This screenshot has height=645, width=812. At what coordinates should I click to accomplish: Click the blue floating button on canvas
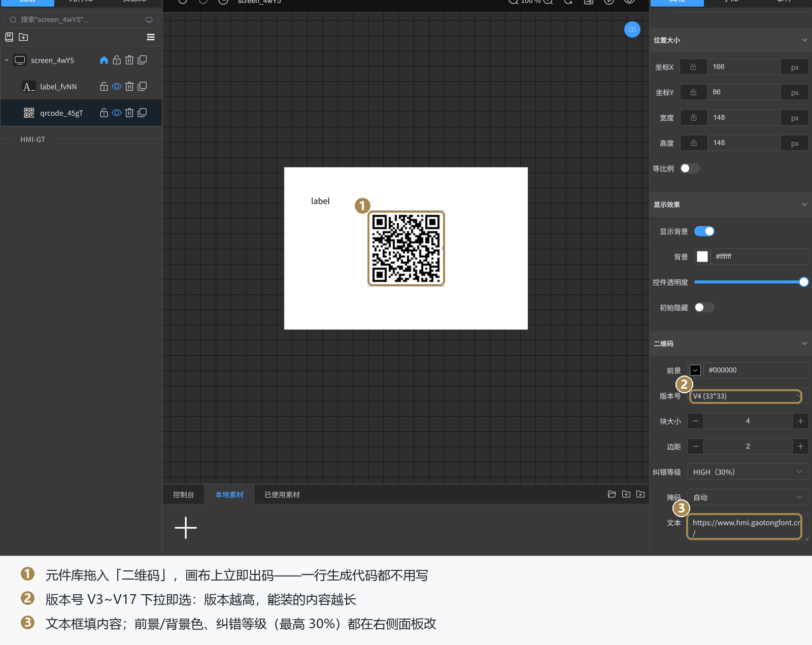(x=632, y=29)
